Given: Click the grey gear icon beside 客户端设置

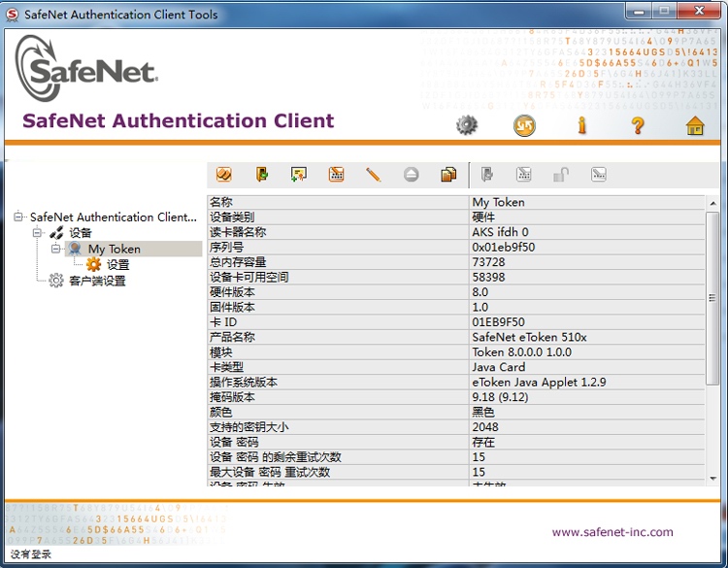Looking at the screenshot, I should [56, 280].
